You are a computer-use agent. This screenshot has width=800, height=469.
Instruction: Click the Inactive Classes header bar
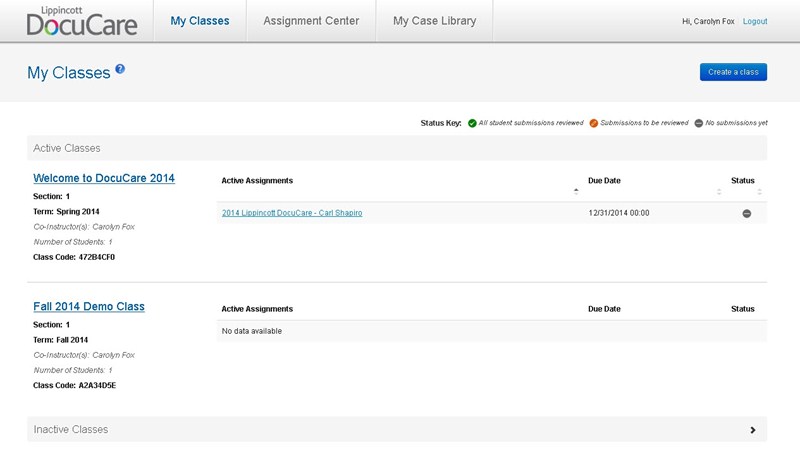pos(397,429)
